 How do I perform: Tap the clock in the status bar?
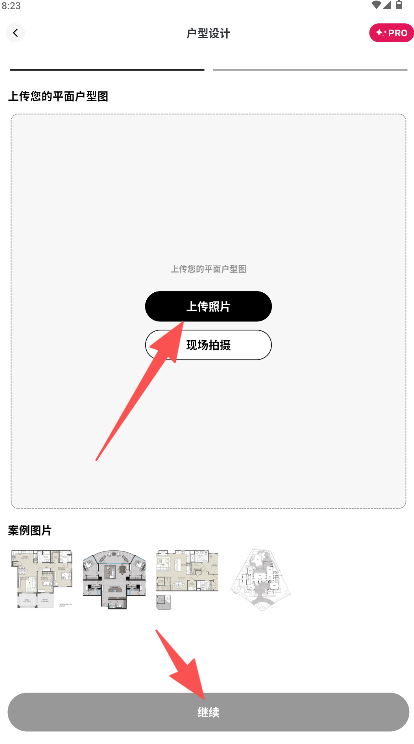click(x=11, y=6)
